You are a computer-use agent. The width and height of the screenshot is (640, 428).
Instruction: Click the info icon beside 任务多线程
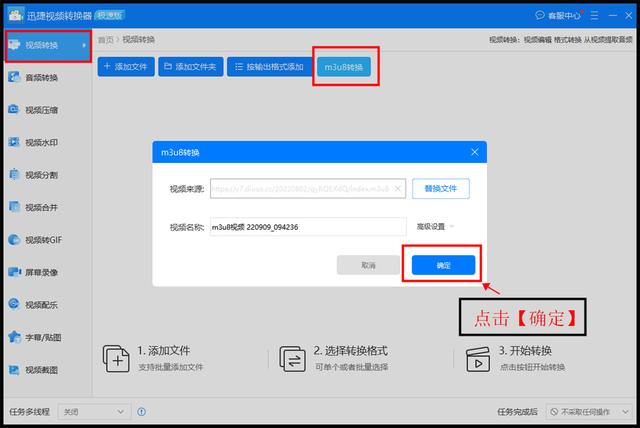pos(141,411)
